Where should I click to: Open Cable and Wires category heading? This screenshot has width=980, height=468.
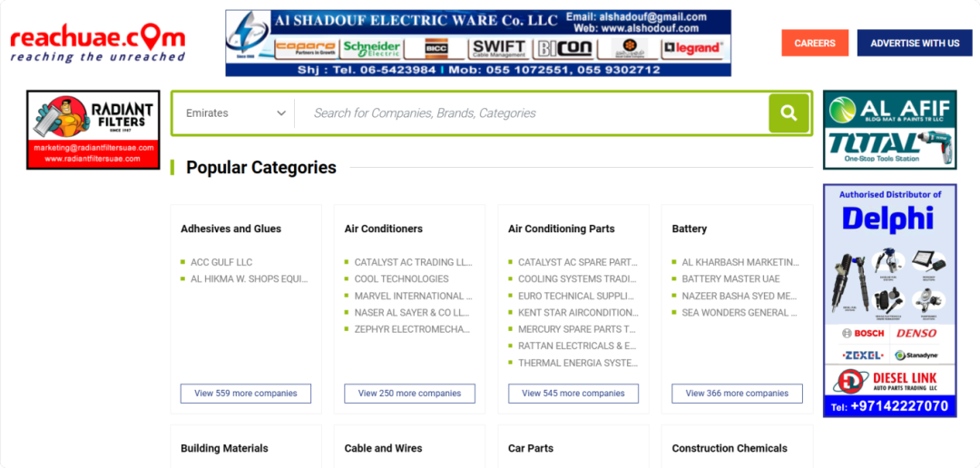click(383, 448)
